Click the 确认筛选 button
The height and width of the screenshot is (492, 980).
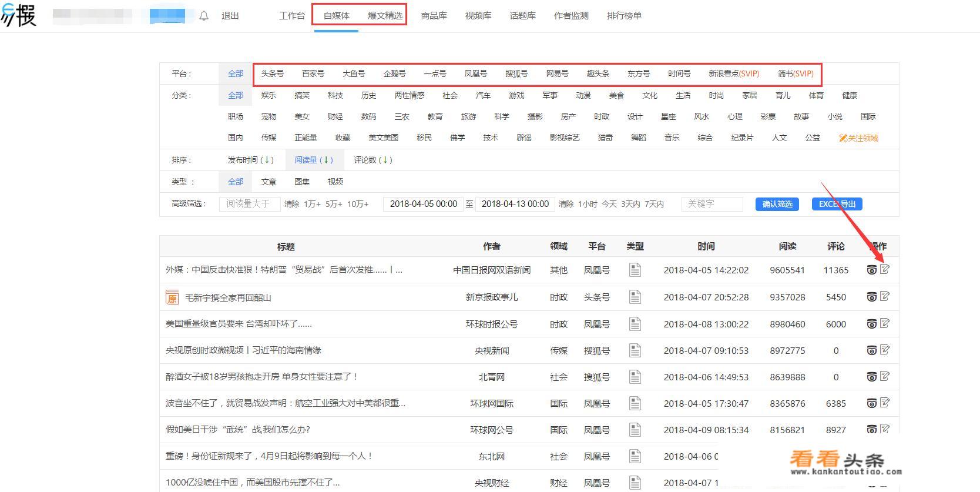click(777, 204)
